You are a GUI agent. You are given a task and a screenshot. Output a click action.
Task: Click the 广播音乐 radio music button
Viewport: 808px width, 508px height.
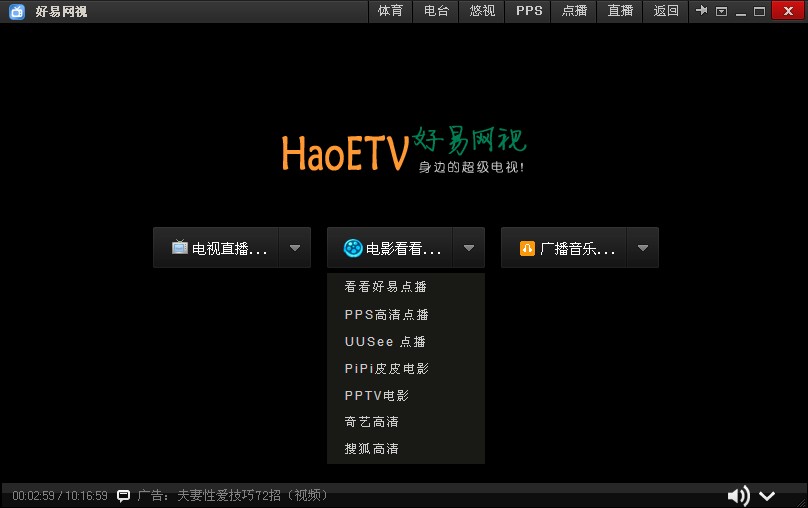coord(564,248)
